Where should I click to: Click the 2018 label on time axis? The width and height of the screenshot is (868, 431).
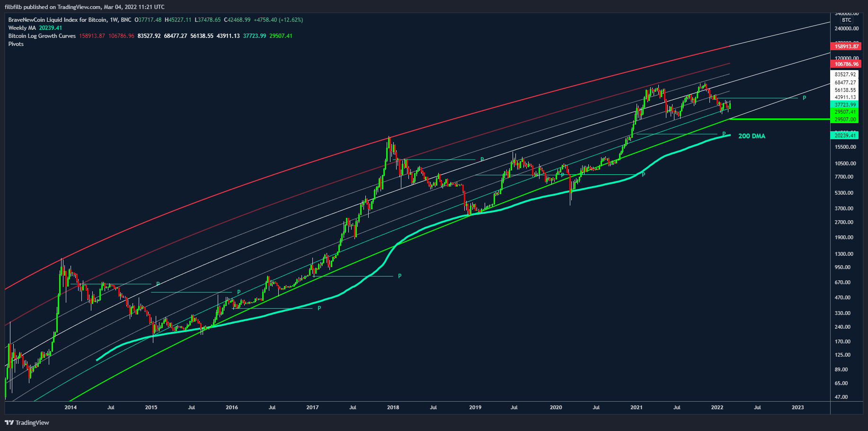click(393, 407)
